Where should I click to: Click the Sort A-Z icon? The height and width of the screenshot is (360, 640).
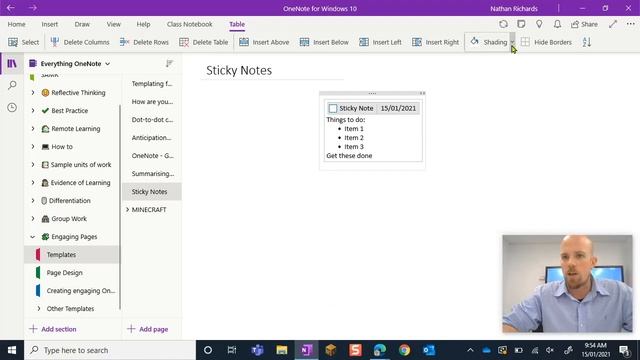(x=587, y=42)
